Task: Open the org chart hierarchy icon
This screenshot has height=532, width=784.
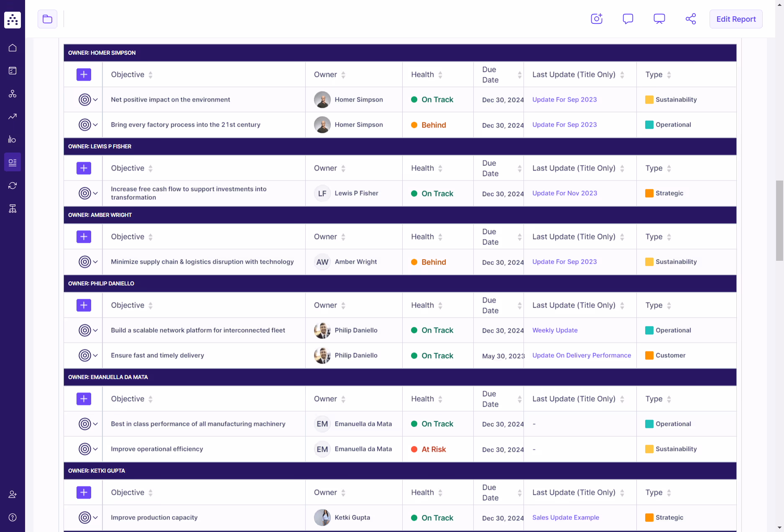Action: coord(12,208)
